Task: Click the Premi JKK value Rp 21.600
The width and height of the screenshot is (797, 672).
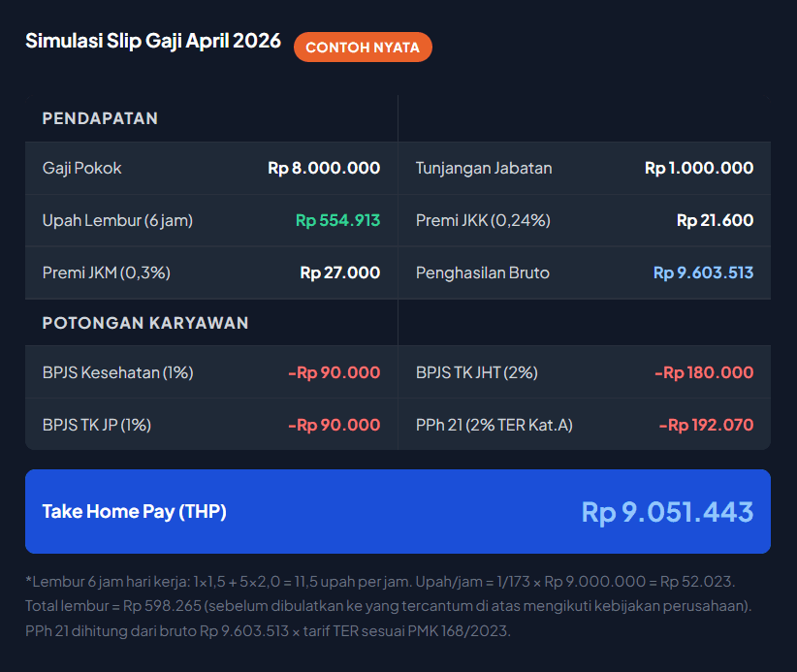Action: point(715,220)
